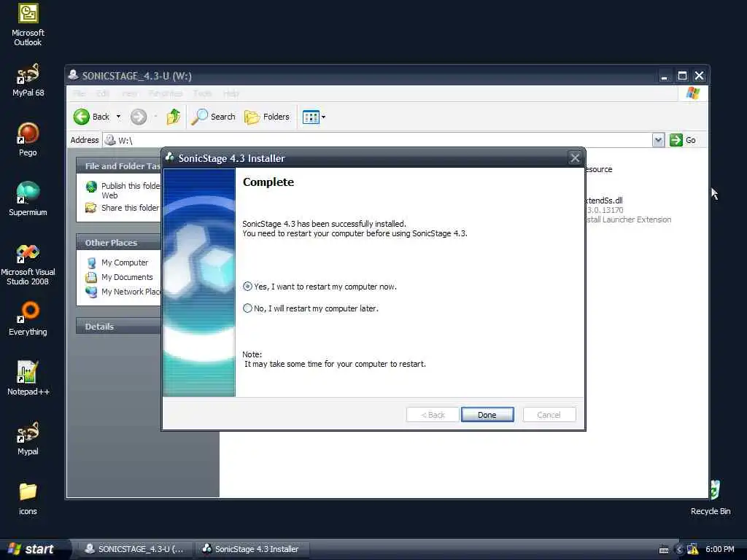747x560 pixels.
Task: Launch MyPal 68 desktop shortcut
Action: pyautogui.click(x=28, y=80)
